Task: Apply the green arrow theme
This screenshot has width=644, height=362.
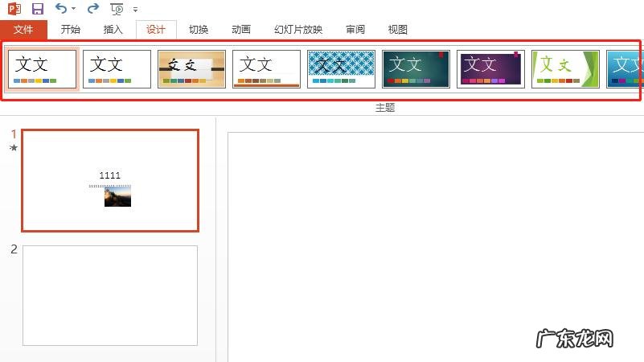Action: click(x=565, y=69)
